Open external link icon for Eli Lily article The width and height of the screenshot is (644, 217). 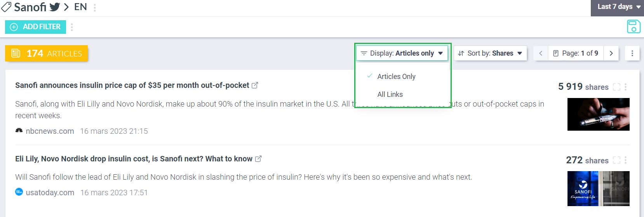(258, 159)
